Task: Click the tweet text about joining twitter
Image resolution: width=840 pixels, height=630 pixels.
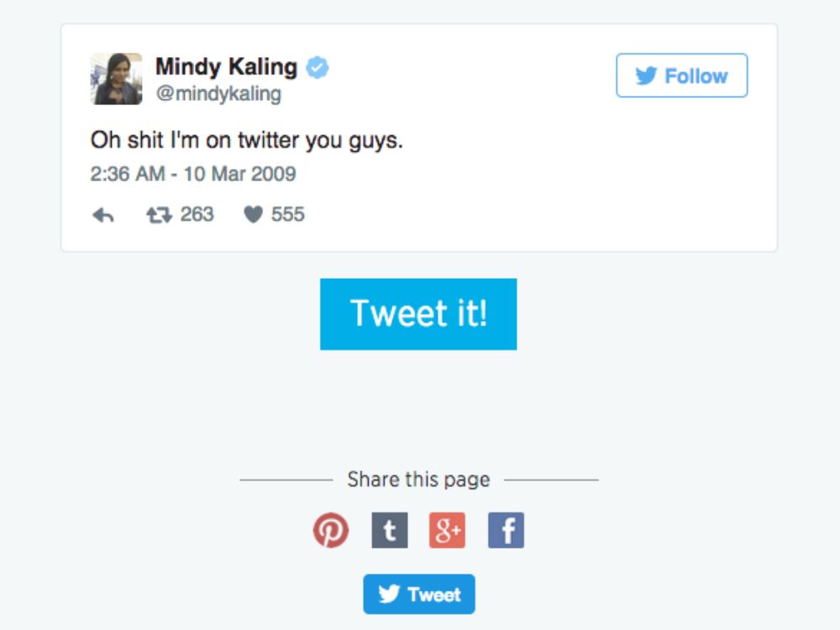Action: tap(247, 140)
